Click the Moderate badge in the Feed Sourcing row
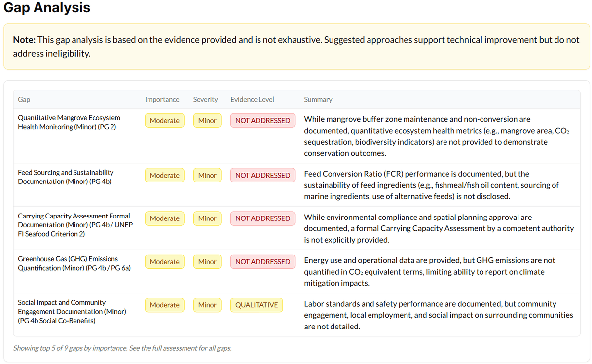The image size is (592, 364). pos(165,175)
